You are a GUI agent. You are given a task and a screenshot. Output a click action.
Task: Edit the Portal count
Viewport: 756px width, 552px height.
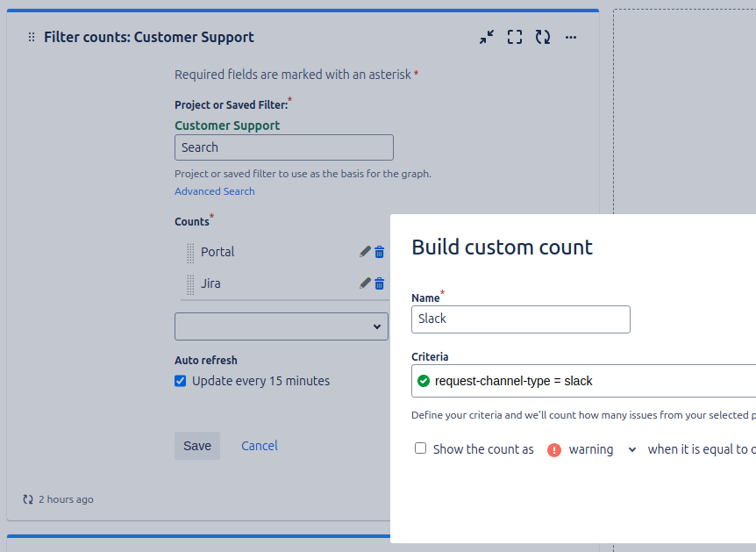coord(365,251)
